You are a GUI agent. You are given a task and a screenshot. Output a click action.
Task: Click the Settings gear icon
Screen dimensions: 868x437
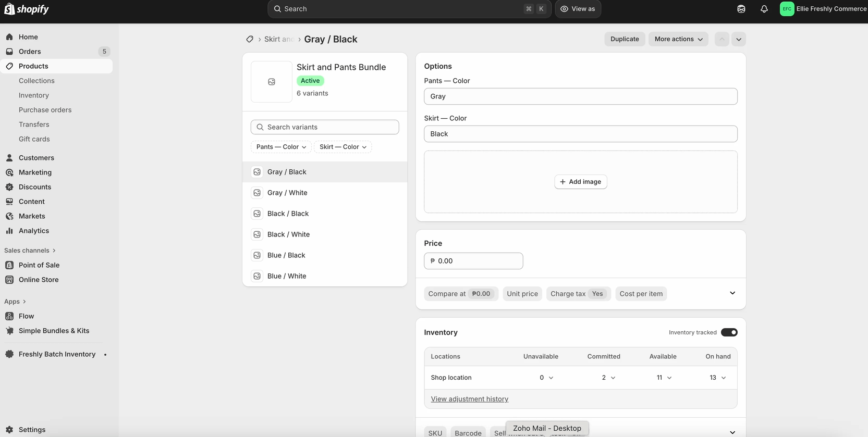click(x=9, y=430)
